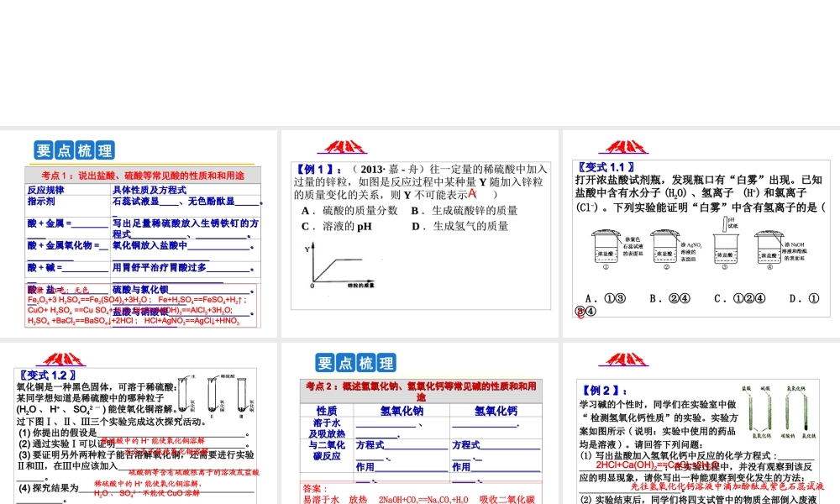Choose option B '生成硫酸锌的质量'

click(x=465, y=211)
